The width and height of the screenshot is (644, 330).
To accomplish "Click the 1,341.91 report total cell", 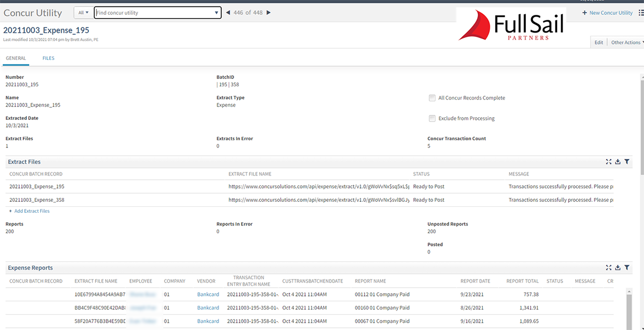I will tap(528, 308).
